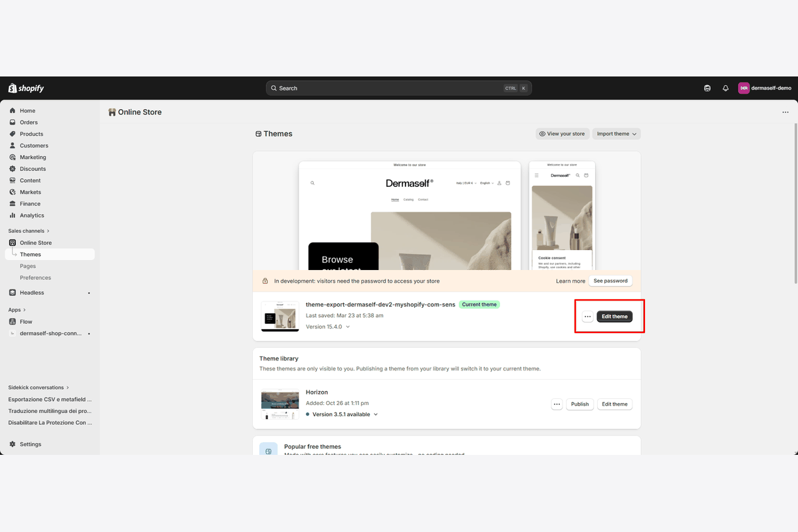798x532 pixels.
Task: Click the Flow app icon
Action: pos(13,322)
